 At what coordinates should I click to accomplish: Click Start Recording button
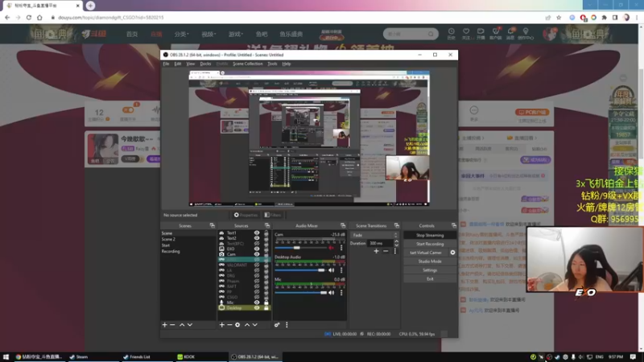point(430,244)
